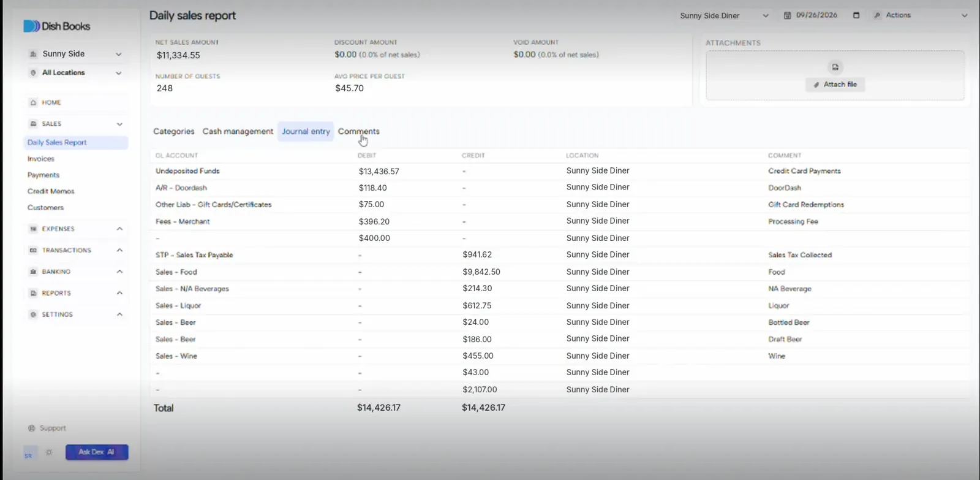Click the Home icon in sidebar
The image size is (980, 480).
point(33,102)
